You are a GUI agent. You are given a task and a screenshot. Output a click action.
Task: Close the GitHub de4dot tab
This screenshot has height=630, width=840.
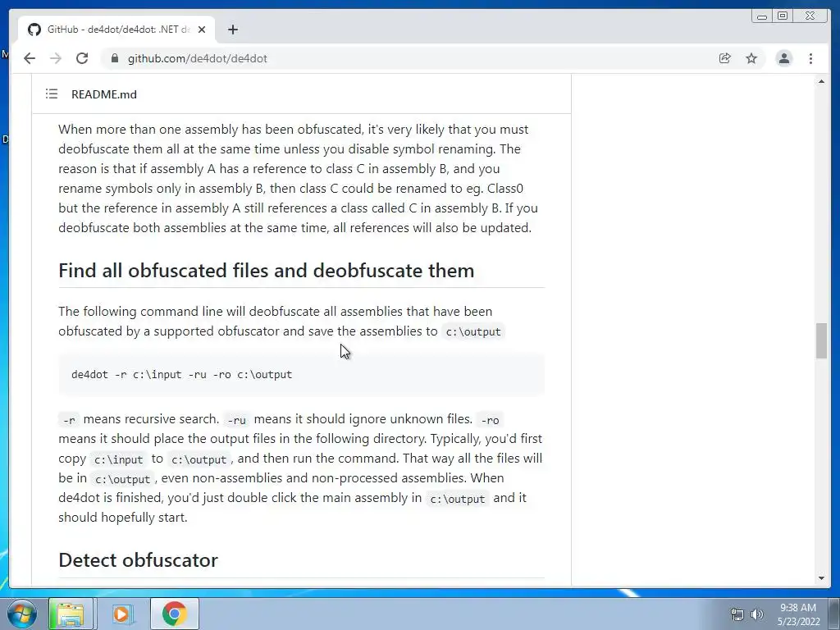click(202, 30)
